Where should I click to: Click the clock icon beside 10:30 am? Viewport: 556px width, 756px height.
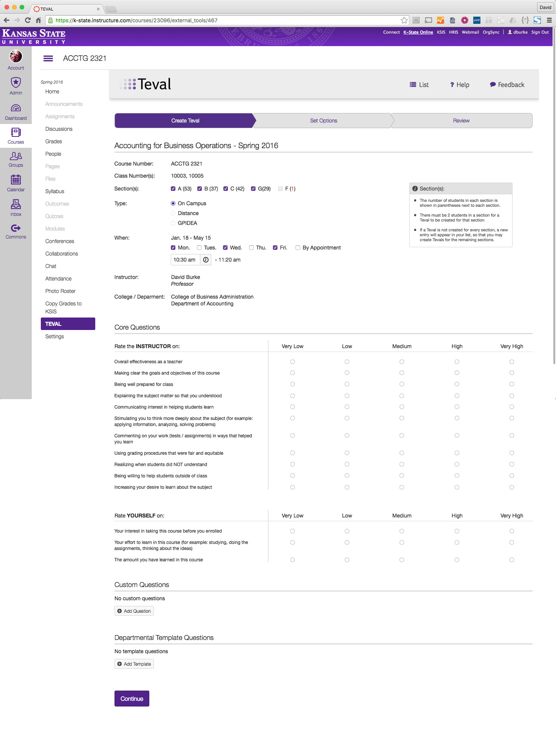206,260
